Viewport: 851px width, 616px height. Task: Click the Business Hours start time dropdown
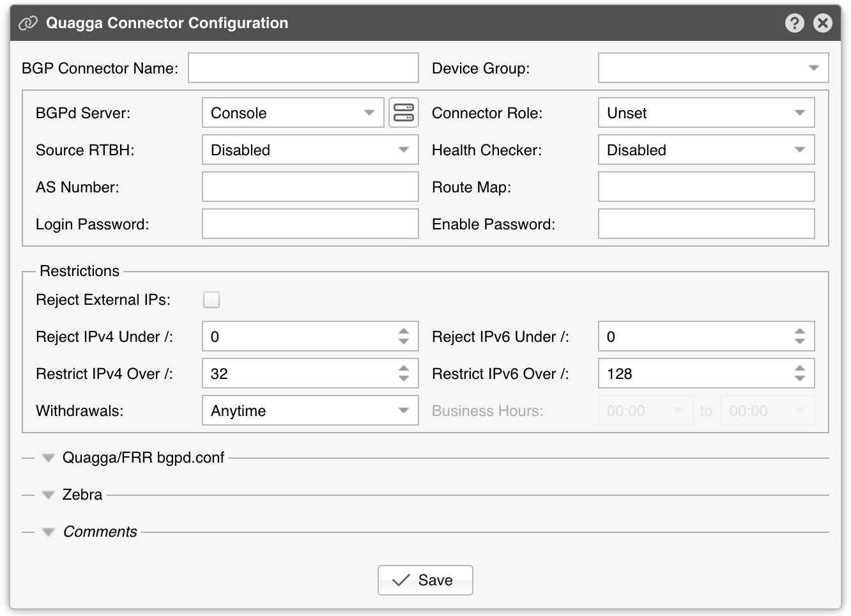coord(646,411)
